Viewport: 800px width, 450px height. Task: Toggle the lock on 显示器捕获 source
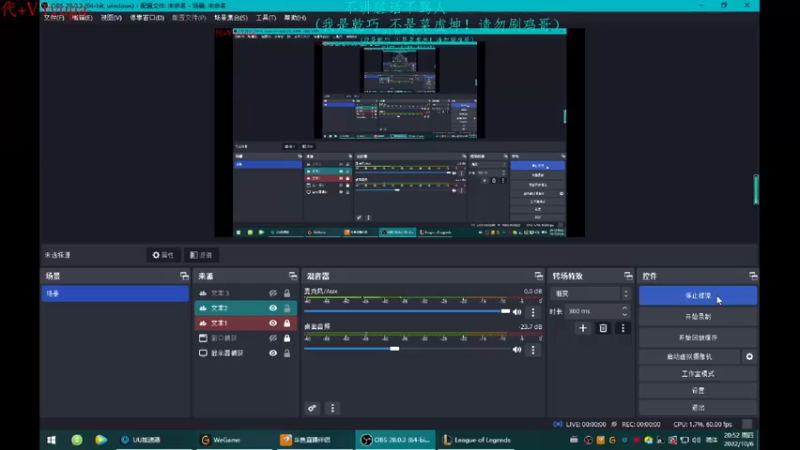coord(287,353)
